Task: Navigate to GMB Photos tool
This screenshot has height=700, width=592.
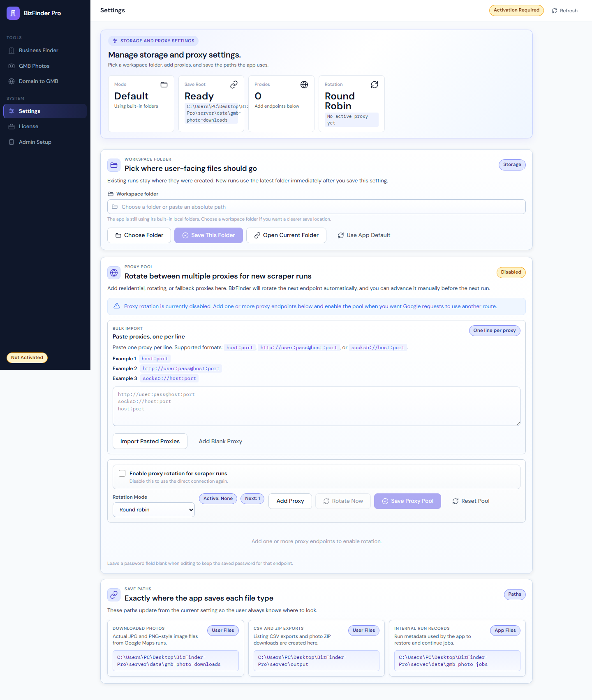Action: click(34, 66)
